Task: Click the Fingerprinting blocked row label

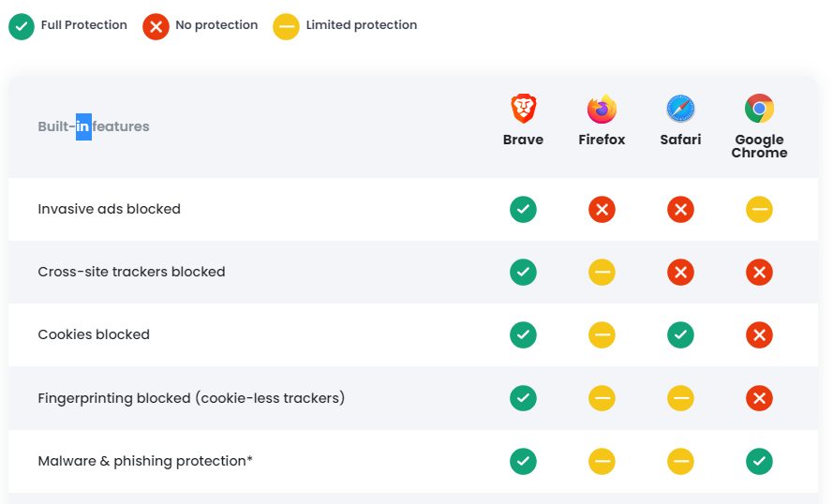Action: click(191, 398)
